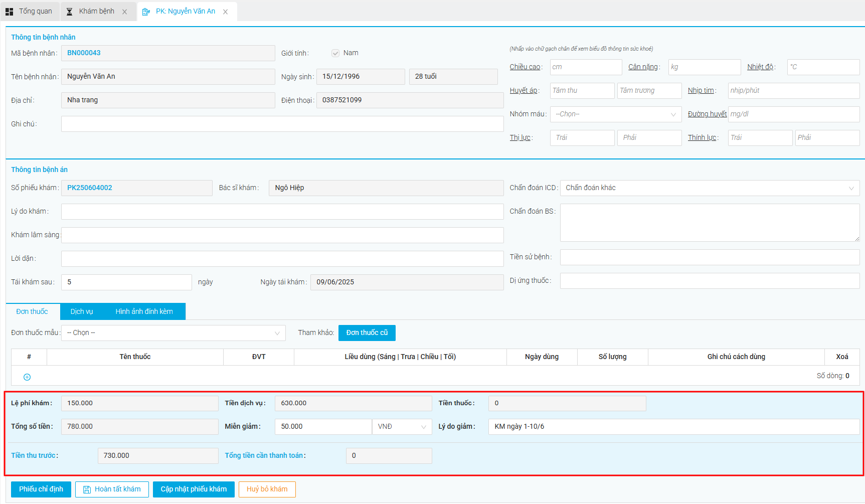Click the mg/dl blood sugar field
The height and width of the screenshot is (504, 865).
tap(794, 114)
